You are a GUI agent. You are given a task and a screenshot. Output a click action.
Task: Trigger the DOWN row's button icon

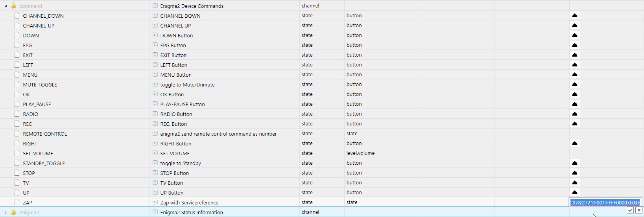click(x=574, y=35)
